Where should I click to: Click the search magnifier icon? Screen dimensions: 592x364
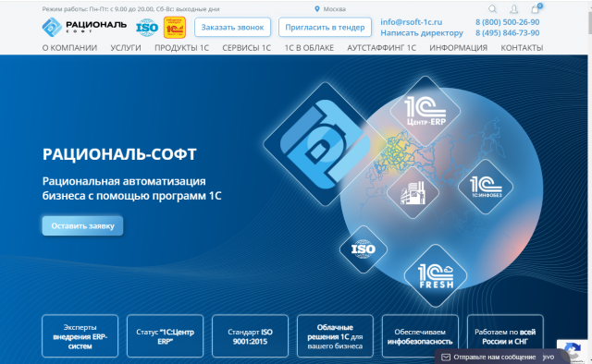[x=492, y=8]
